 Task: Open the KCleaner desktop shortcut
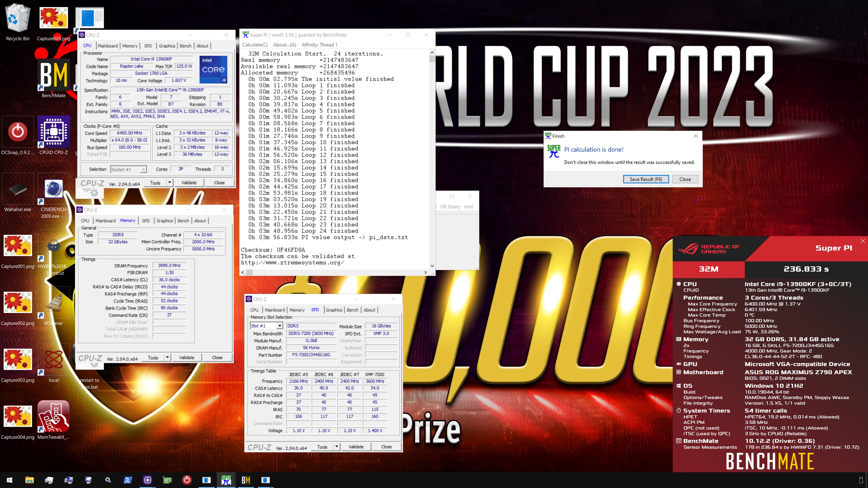pos(54,306)
